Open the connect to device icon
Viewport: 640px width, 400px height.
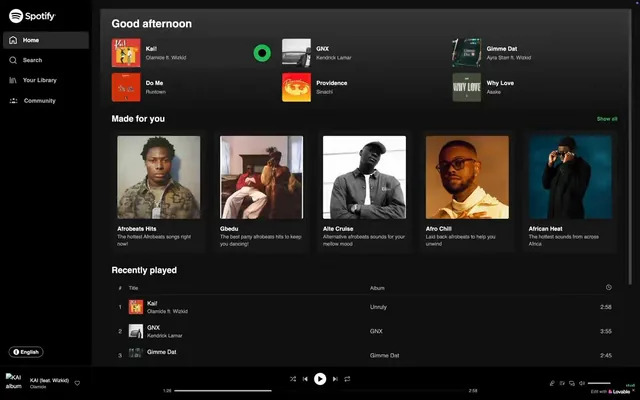(x=572, y=383)
